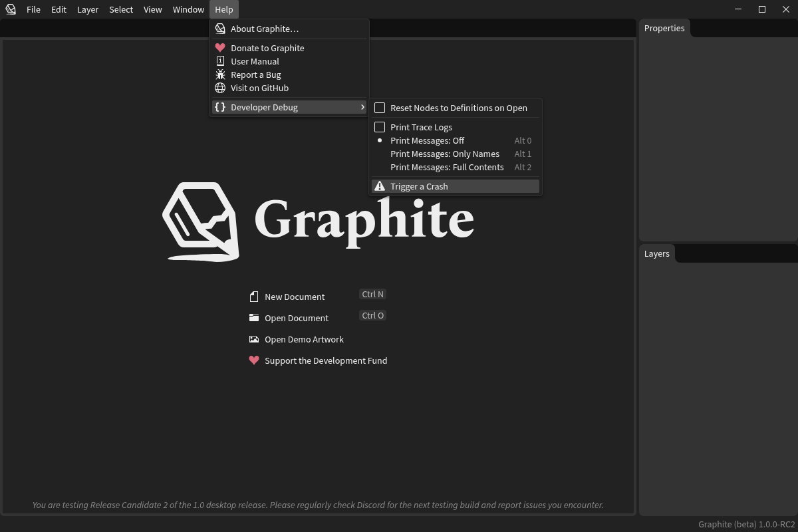Viewport: 798px width, 532px height.
Task: Select About Graphite… menu entry
Action: pyautogui.click(x=265, y=29)
